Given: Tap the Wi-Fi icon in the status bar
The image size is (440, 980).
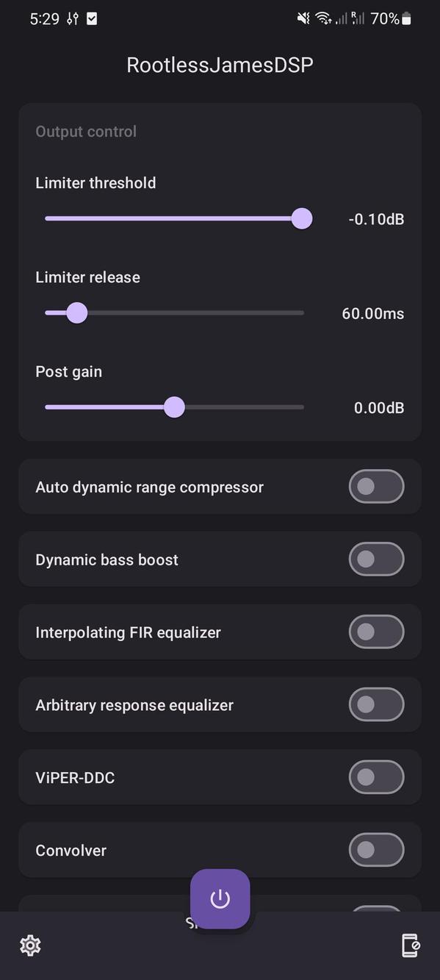Looking at the screenshot, I should click(324, 18).
